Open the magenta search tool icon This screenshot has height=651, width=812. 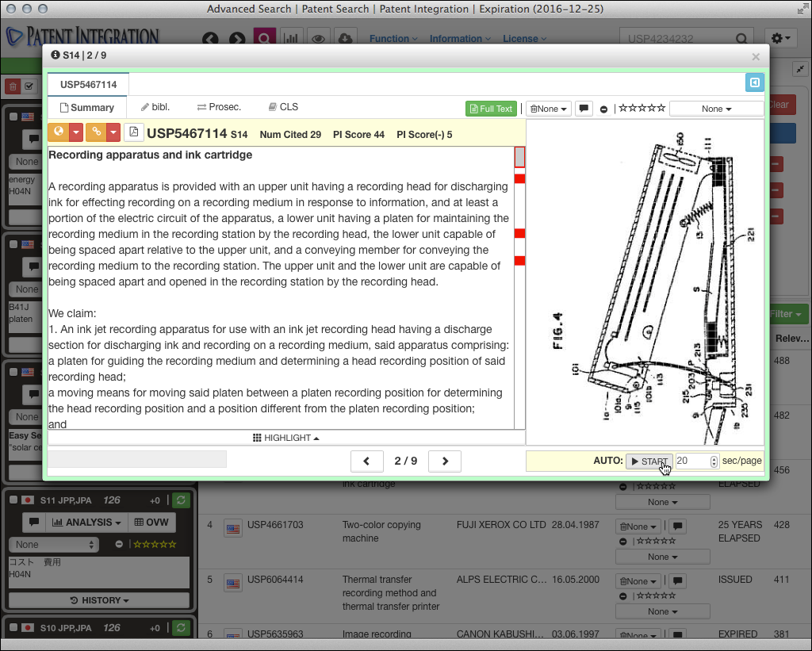pos(264,37)
